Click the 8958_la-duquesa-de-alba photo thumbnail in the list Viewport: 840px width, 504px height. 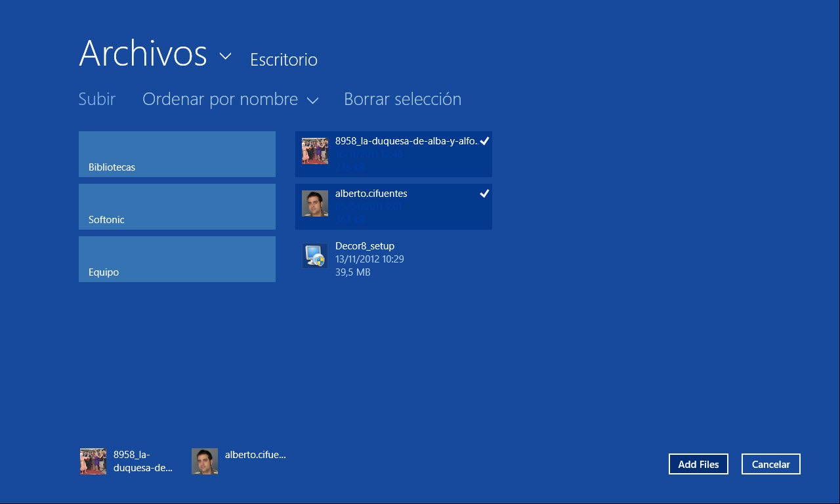click(315, 151)
